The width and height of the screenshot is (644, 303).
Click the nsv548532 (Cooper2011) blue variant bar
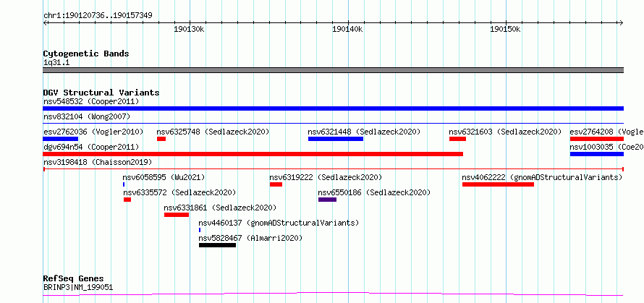click(x=333, y=108)
